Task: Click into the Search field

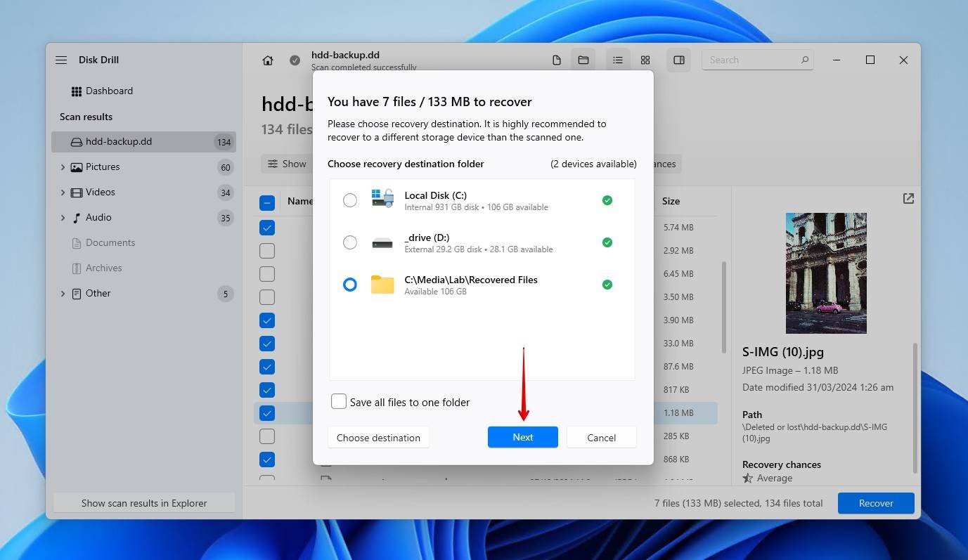Action: [752, 60]
